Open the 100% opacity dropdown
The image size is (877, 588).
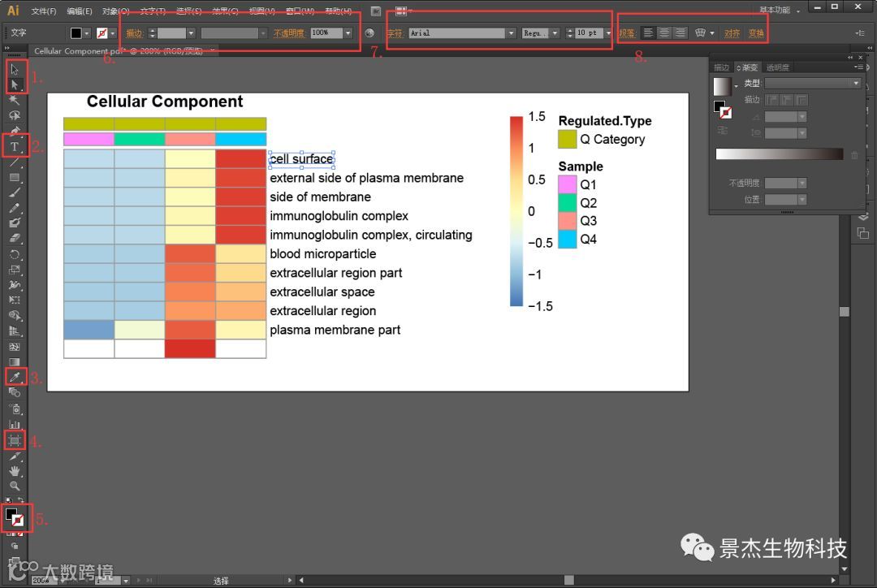pos(348,33)
